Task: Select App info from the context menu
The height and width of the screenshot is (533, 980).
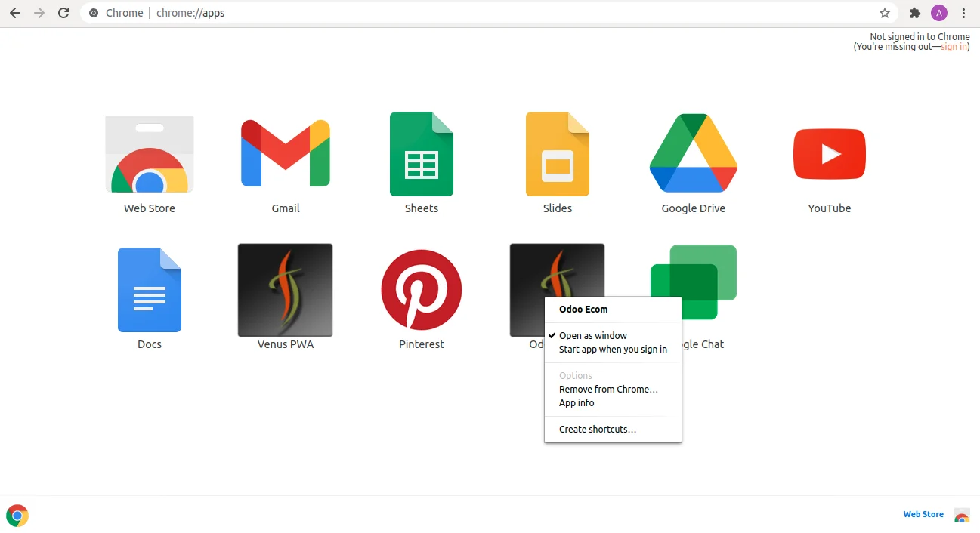Action: pyautogui.click(x=613, y=403)
